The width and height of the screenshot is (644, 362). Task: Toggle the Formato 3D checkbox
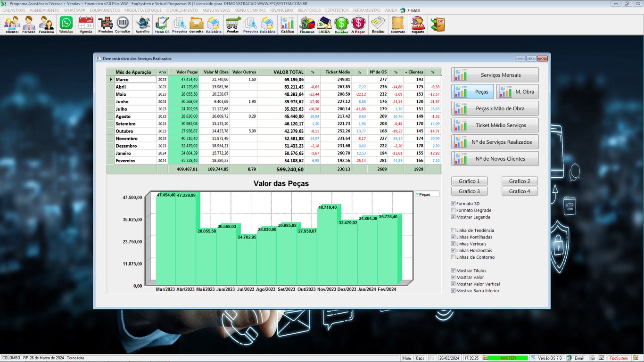click(x=454, y=204)
